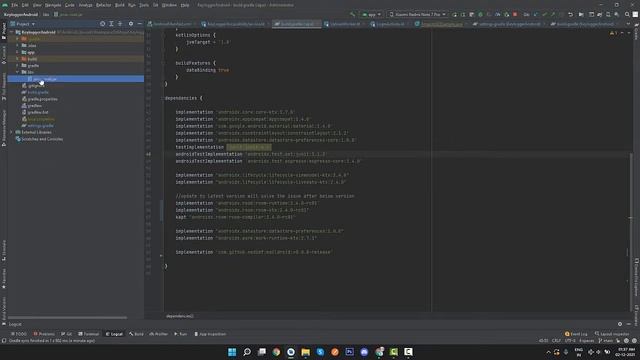Switch to build.gradle (:app) editor tab
Image resolution: width=640 pixels, height=360 pixels.
tap(296, 24)
